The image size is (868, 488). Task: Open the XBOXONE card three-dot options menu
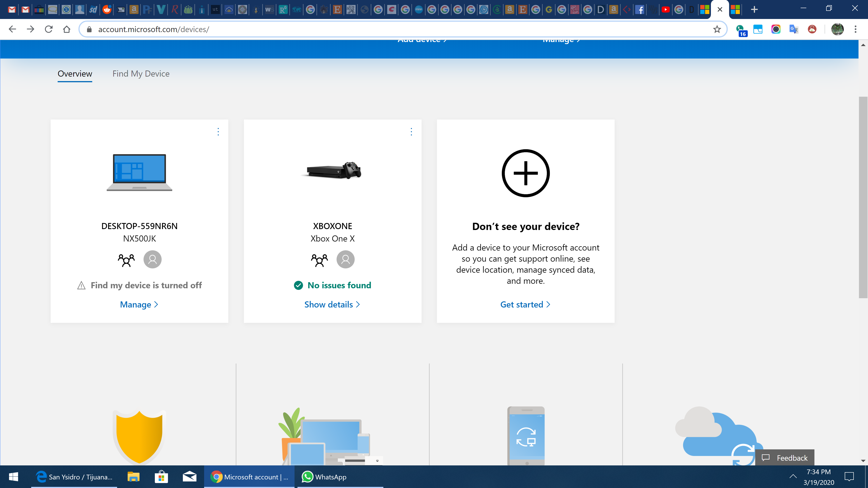(x=411, y=132)
